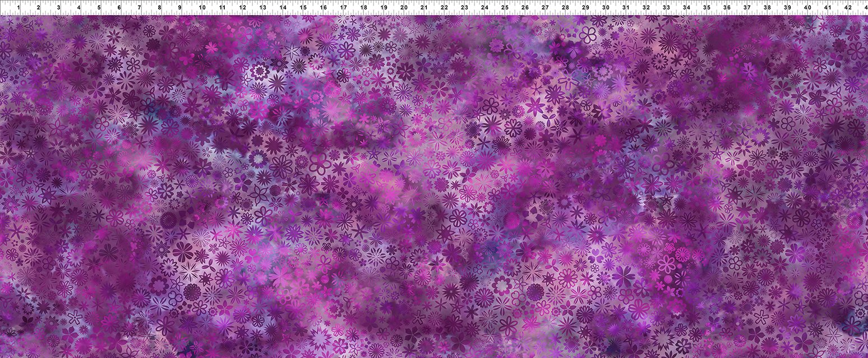The height and width of the screenshot is (358, 868).
Task: Select the 22 mark on the ruler
Action: (x=444, y=8)
